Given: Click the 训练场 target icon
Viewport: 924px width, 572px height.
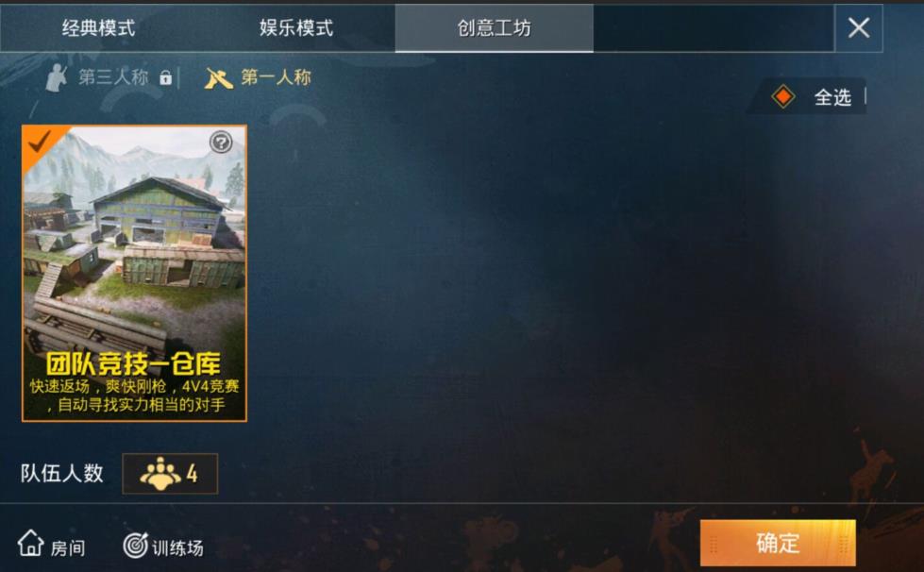Looking at the screenshot, I should pyautogui.click(x=136, y=545).
